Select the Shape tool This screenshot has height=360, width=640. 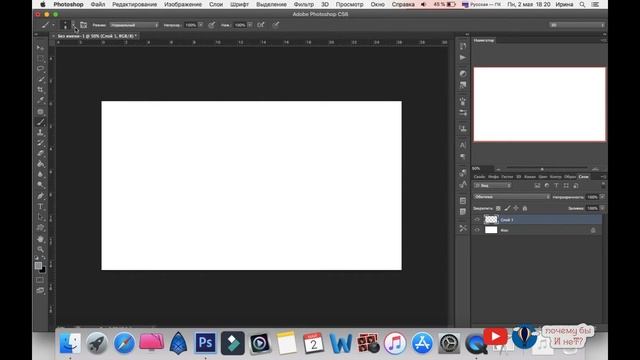[x=40, y=228]
